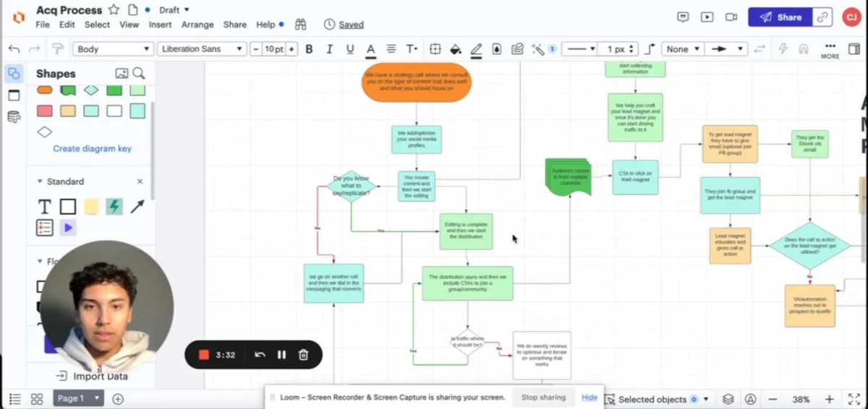Click the image insert icon in Shapes
This screenshot has height=409, width=868.
click(x=122, y=73)
